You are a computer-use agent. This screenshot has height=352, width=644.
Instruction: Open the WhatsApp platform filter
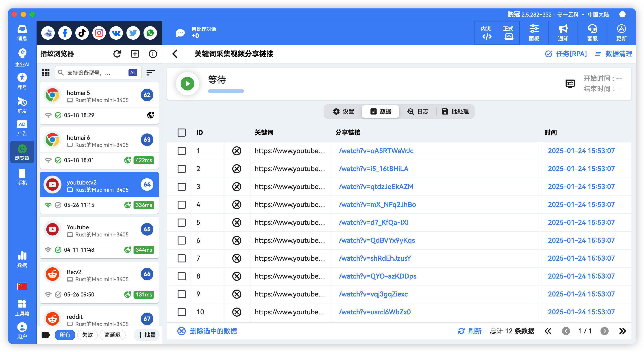pyautogui.click(x=150, y=33)
